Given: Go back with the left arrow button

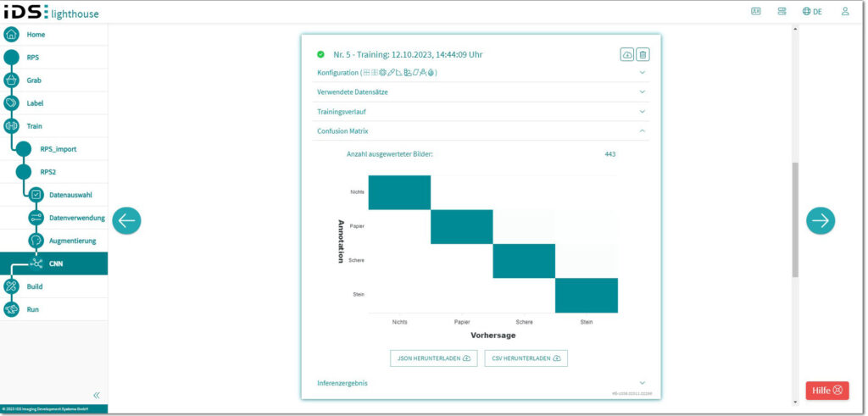Looking at the screenshot, I should point(126,220).
